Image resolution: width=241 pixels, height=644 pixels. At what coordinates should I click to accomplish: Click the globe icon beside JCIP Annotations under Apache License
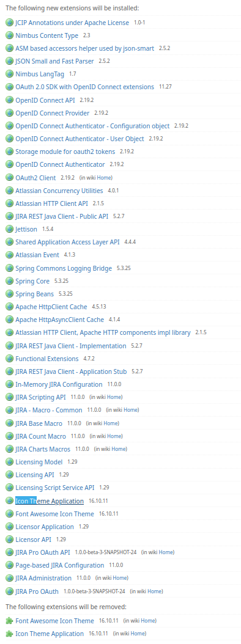[9, 23]
